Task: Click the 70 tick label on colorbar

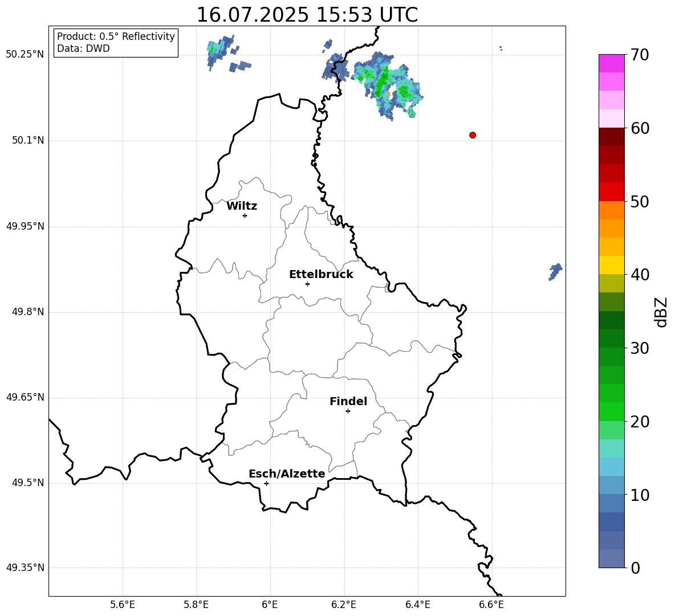Action: point(640,55)
